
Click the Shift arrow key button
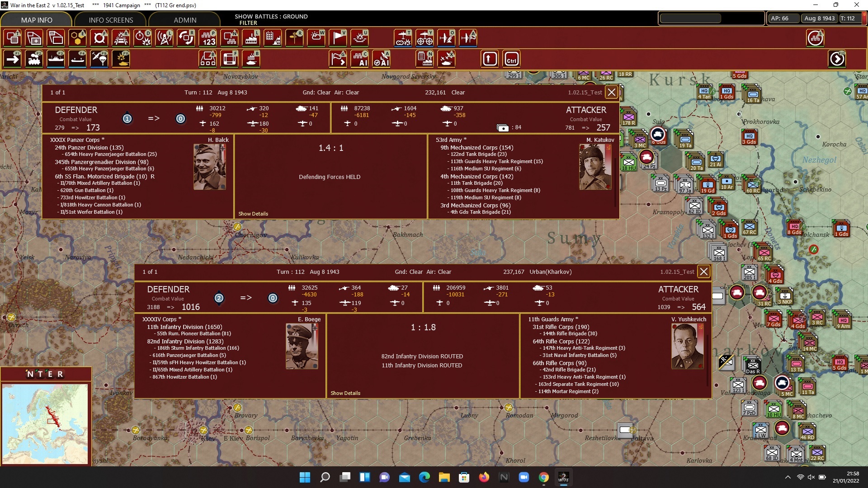click(490, 59)
